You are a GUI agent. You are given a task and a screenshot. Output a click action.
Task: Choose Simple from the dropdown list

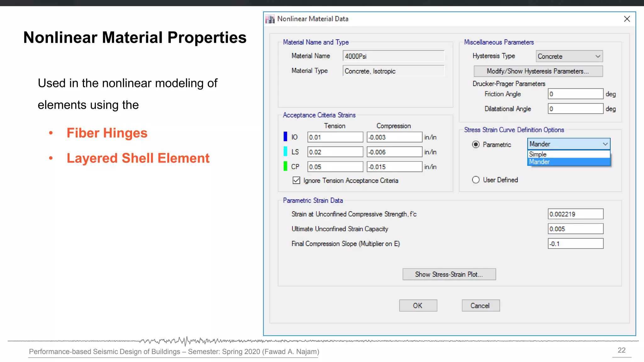569,154
